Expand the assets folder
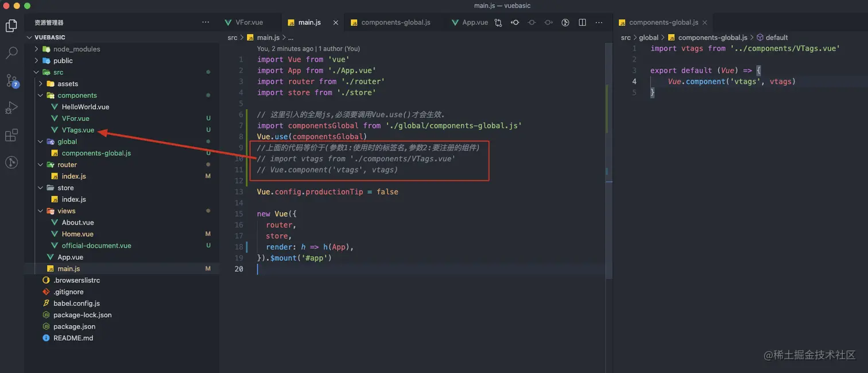868x373 pixels. (68, 84)
